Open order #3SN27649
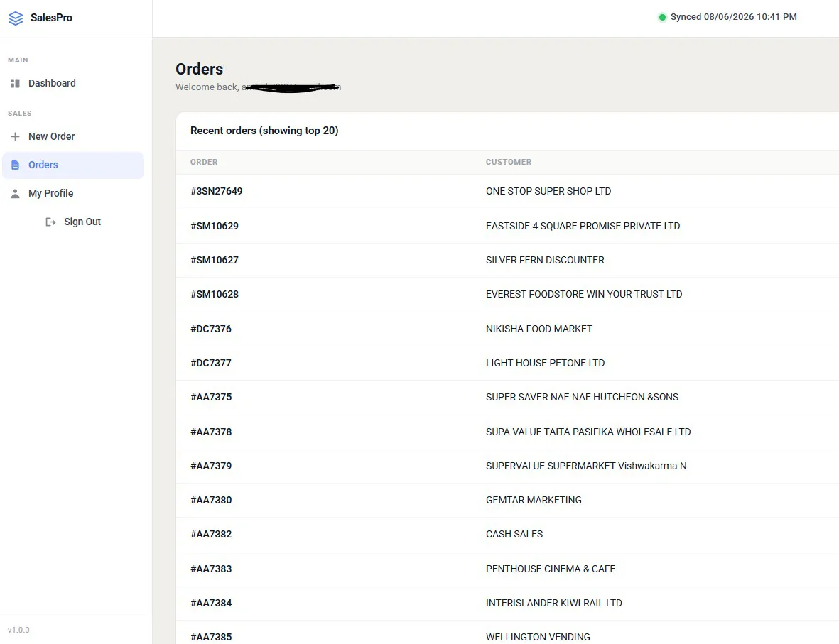The height and width of the screenshot is (644, 839). tap(216, 192)
